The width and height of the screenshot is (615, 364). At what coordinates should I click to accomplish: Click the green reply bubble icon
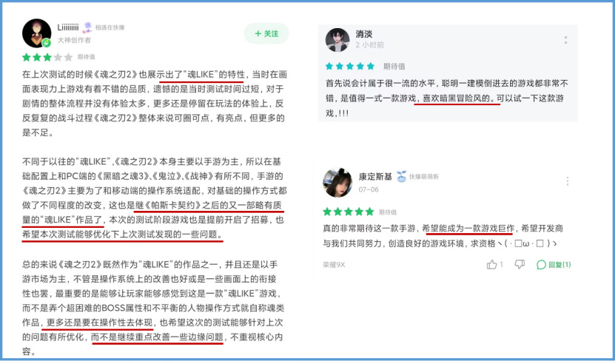[x=541, y=265]
